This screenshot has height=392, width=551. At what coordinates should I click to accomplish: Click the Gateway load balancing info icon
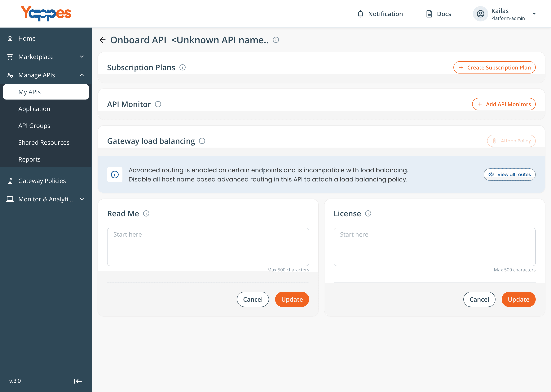[202, 141]
